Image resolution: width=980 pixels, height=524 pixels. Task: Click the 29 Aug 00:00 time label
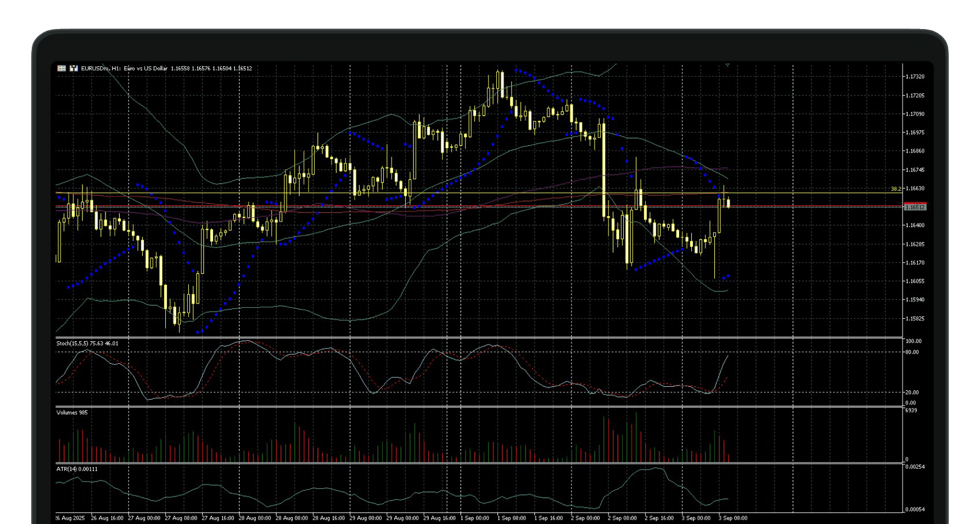click(x=365, y=518)
